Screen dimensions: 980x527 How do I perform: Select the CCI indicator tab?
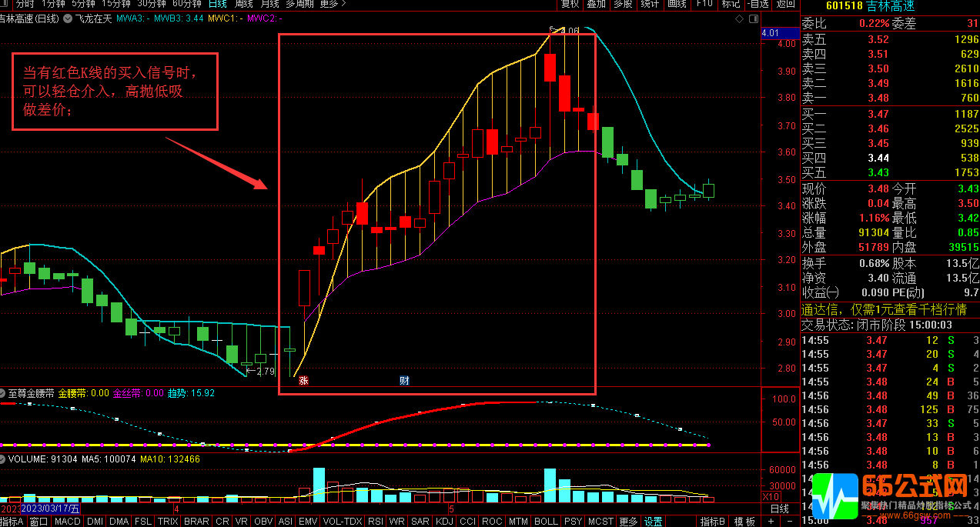pos(468,521)
